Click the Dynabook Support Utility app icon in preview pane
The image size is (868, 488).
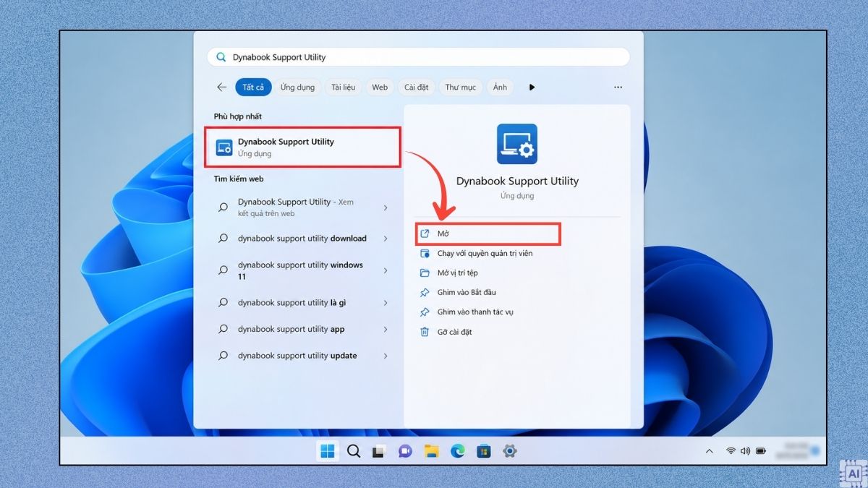[x=517, y=144]
